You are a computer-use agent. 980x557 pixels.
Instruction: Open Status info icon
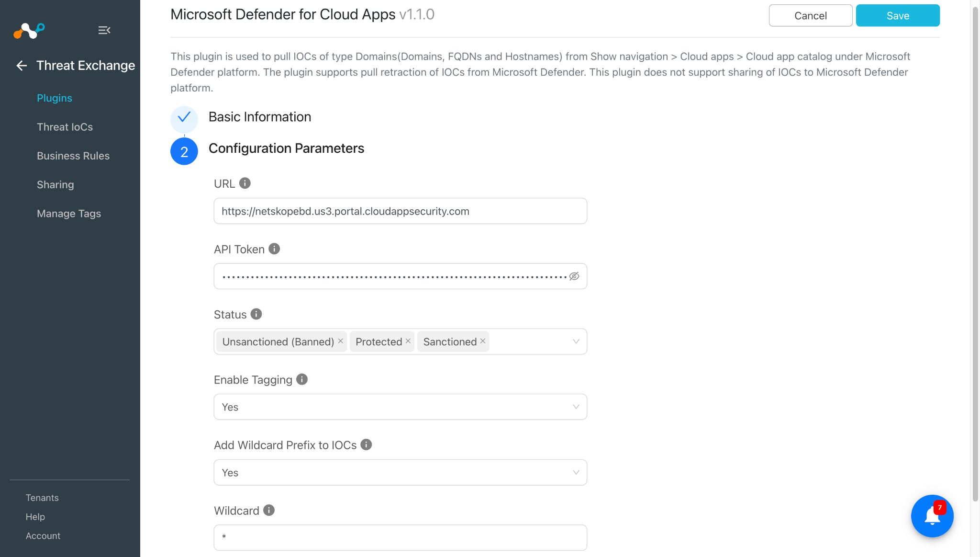tap(256, 314)
